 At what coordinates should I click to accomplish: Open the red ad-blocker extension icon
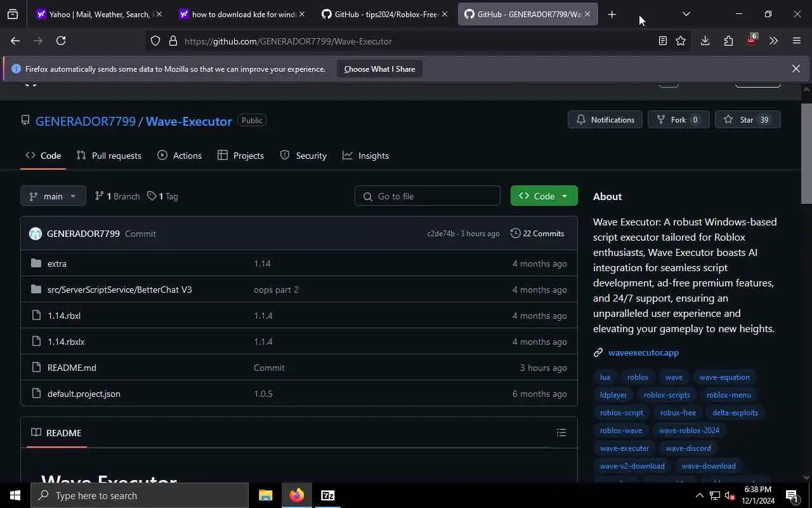pyautogui.click(x=752, y=39)
